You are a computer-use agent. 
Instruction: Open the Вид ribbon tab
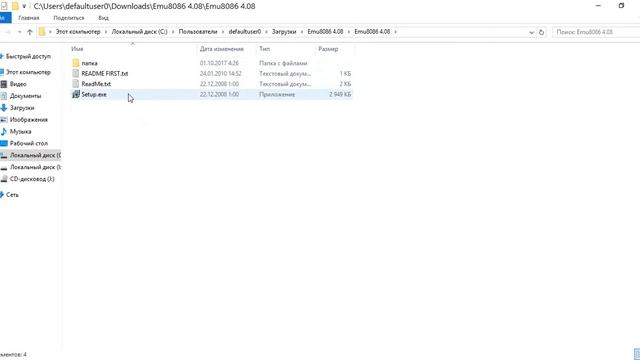click(x=103, y=18)
